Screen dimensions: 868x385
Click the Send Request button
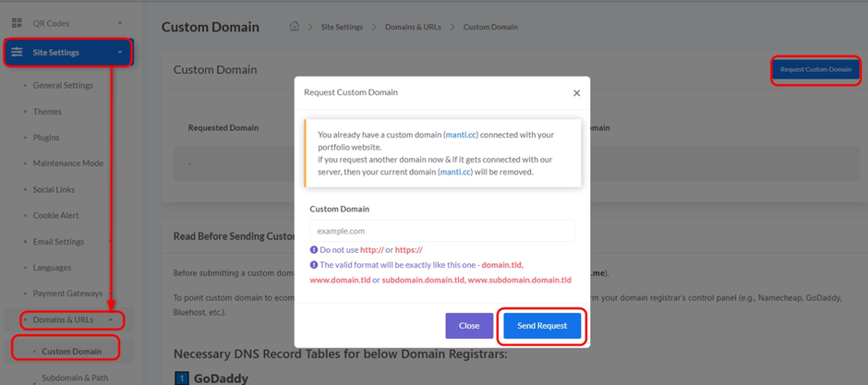pyautogui.click(x=542, y=326)
